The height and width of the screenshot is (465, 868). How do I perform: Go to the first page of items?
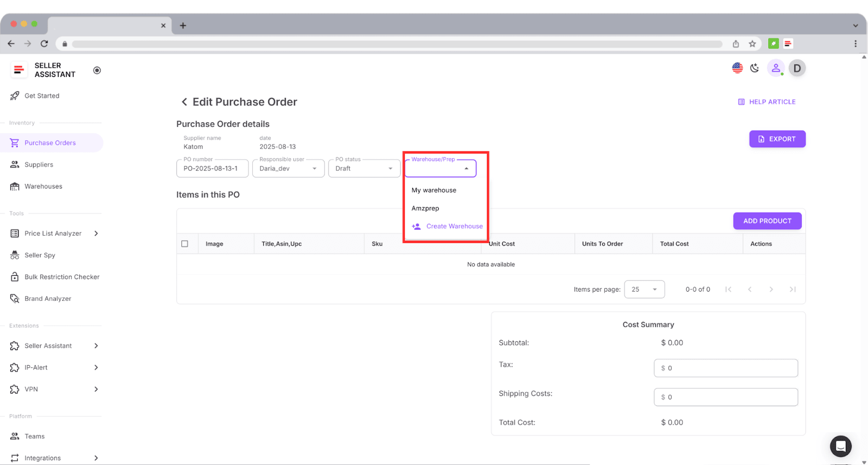pos(728,289)
